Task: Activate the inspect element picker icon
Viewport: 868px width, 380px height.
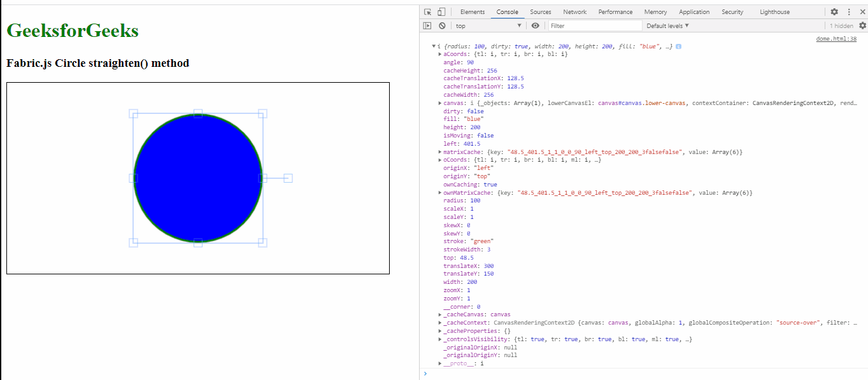Action: pos(428,11)
